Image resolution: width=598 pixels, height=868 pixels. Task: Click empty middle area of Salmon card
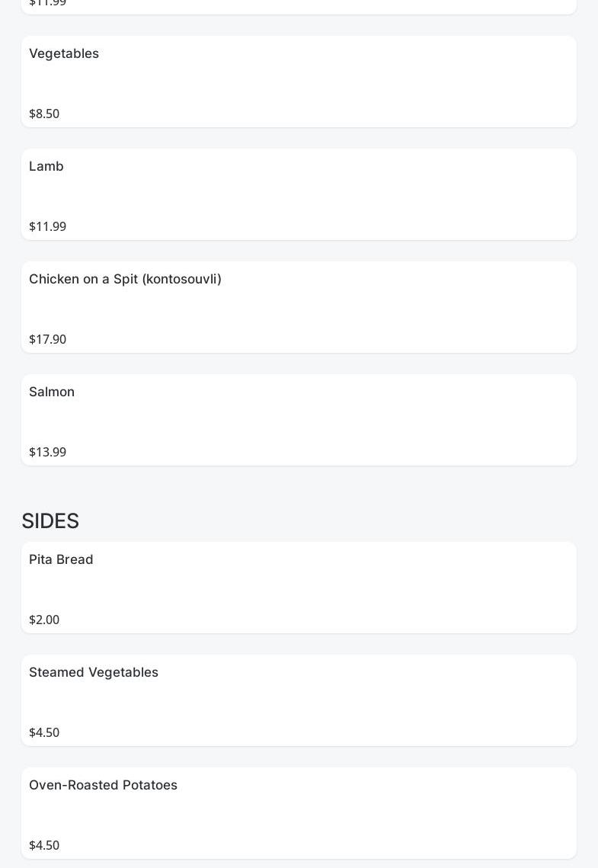299,421
